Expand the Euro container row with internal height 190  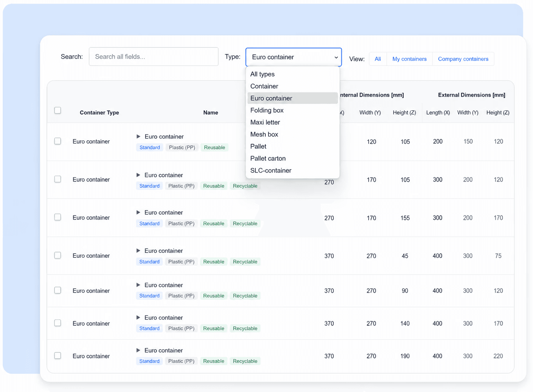139,350
